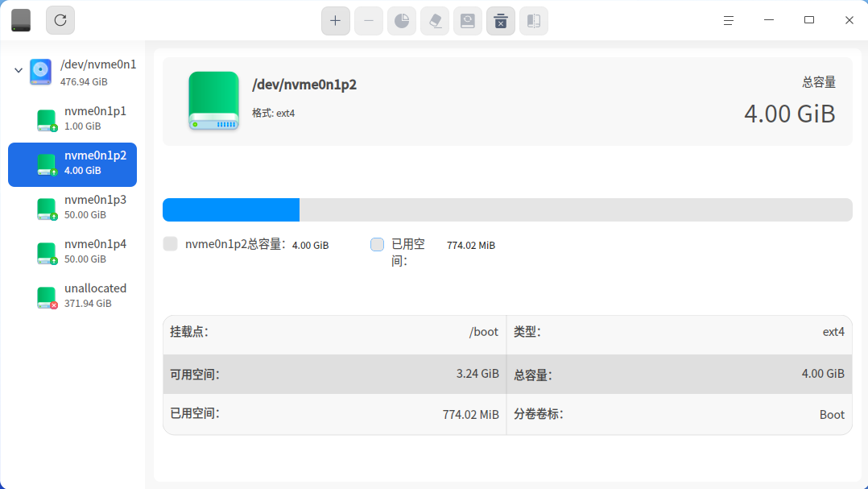
Task: Refresh the disk list
Action: pos(60,20)
